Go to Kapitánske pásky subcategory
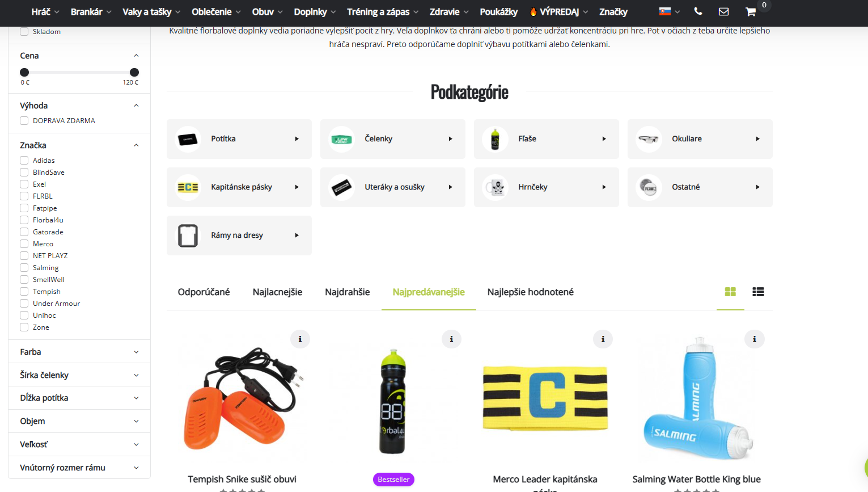The width and height of the screenshot is (868, 492). 239,187
